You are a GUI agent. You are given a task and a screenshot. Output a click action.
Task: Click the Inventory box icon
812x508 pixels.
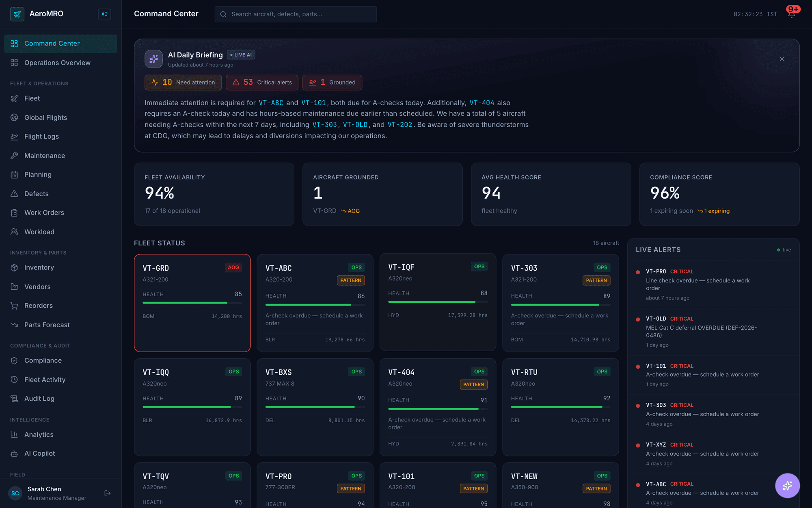pyautogui.click(x=14, y=267)
